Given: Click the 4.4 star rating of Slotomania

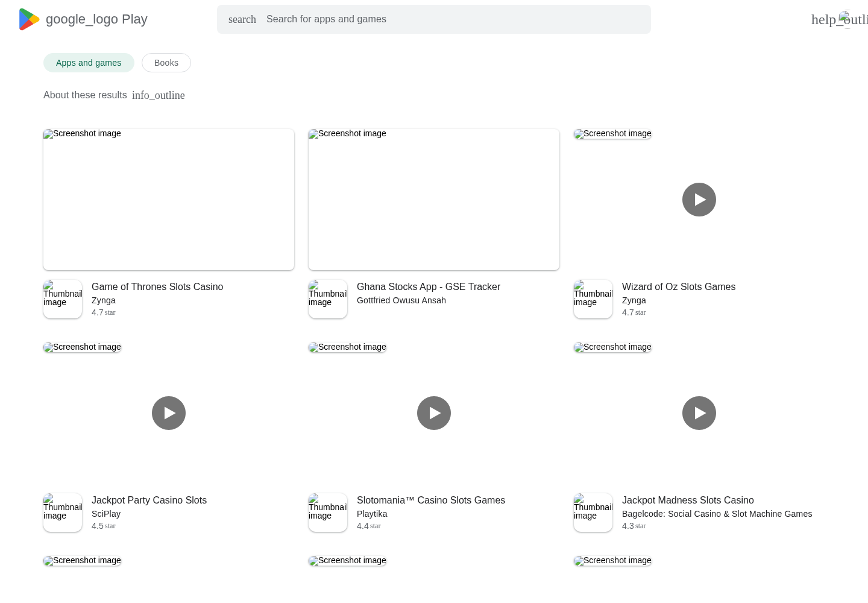Looking at the screenshot, I should coord(369,526).
